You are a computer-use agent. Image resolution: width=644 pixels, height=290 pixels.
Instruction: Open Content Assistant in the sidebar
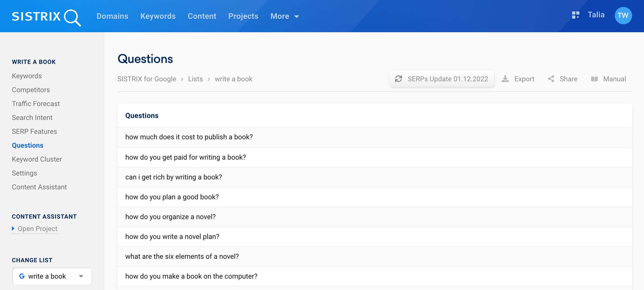point(39,187)
